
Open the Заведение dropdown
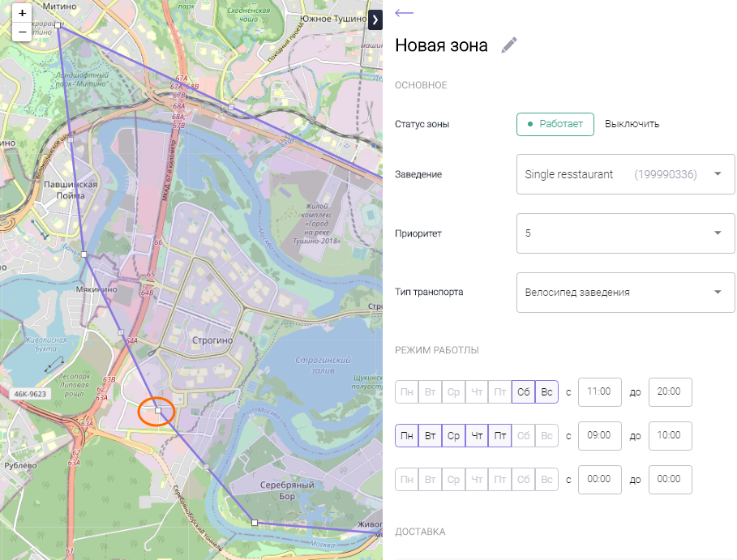[x=625, y=174]
